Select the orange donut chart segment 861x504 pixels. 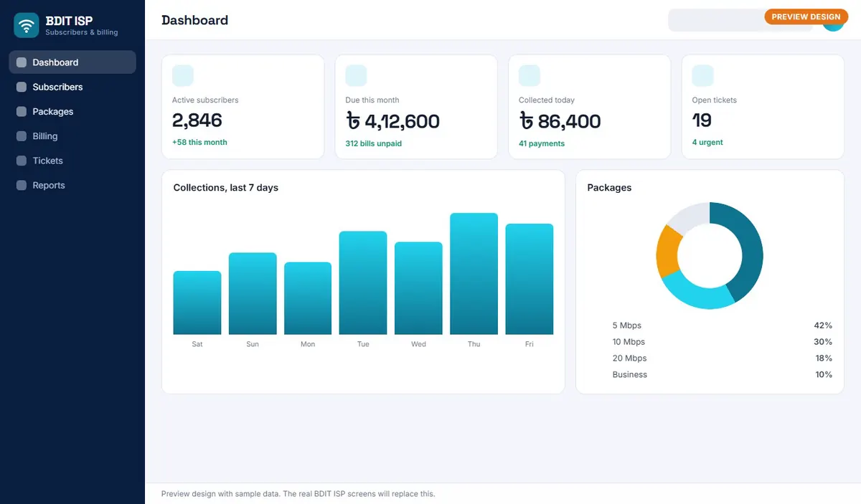click(668, 251)
